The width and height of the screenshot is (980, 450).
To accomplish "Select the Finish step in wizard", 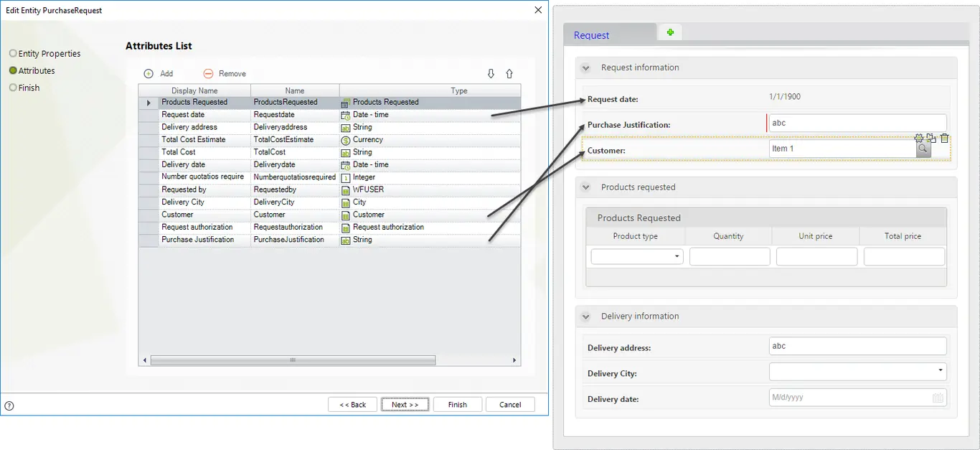I will click(x=24, y=88).
